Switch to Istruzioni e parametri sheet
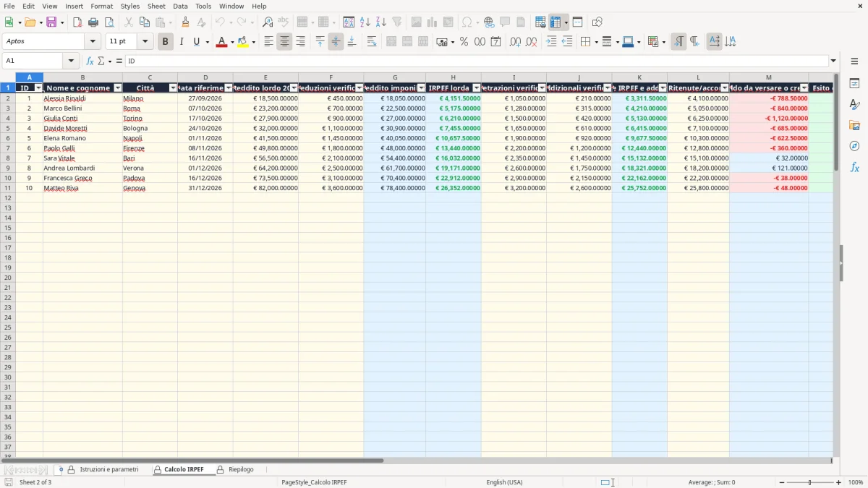Screen dimensions: 868x488 tap(109, 470)
